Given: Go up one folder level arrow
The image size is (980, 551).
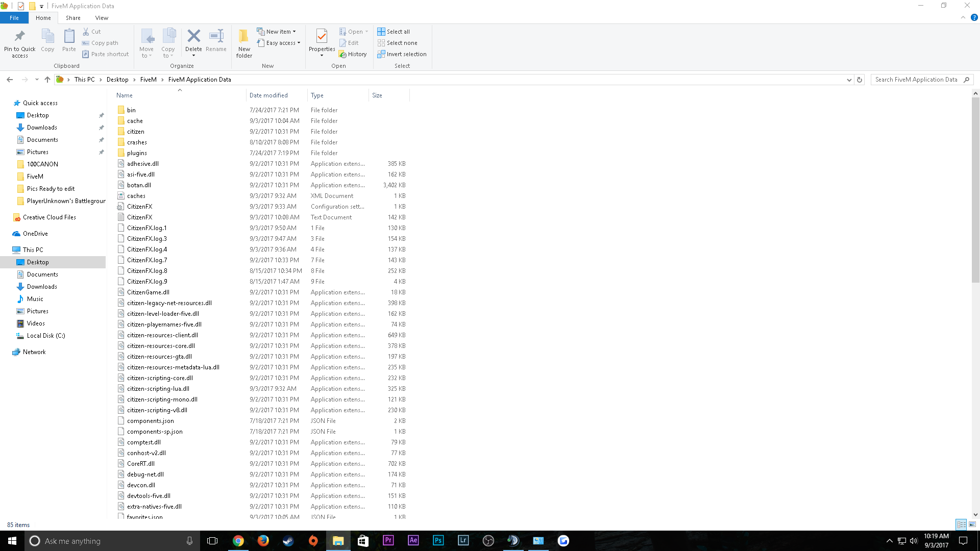Looking at the screenshot, I should click(x=47, y=80).
